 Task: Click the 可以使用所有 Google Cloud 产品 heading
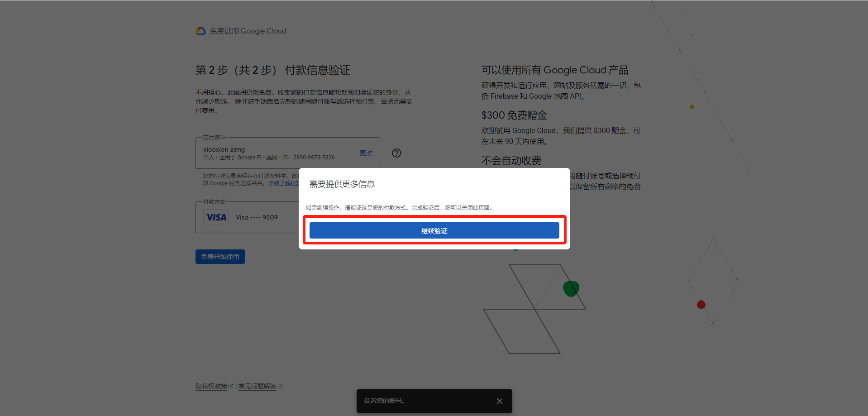tap(555, 70)
